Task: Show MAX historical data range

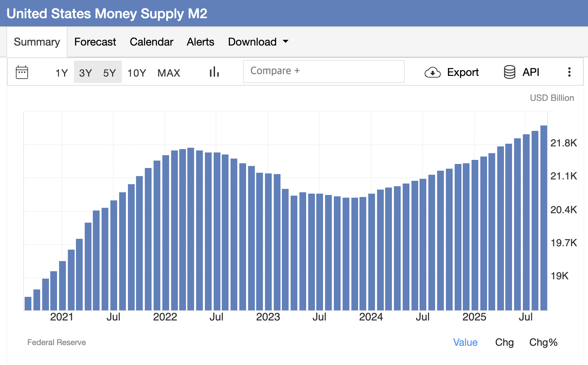Action: tap(169, 73)
